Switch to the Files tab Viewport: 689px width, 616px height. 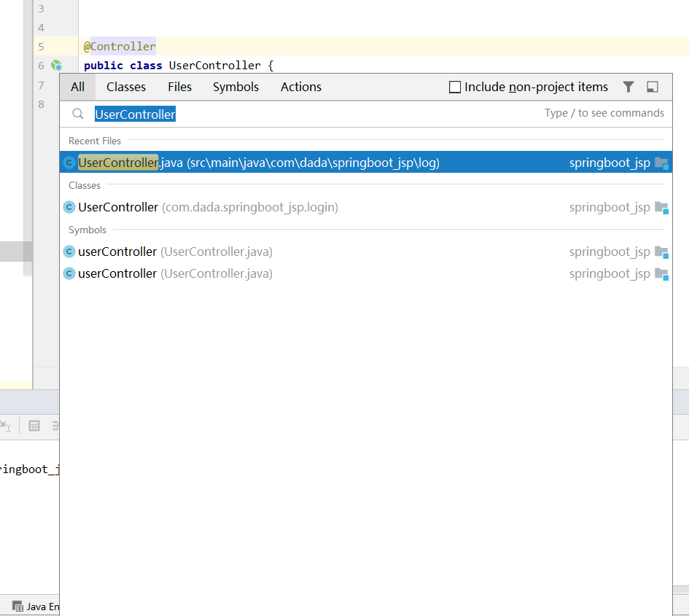coord(179,87)
